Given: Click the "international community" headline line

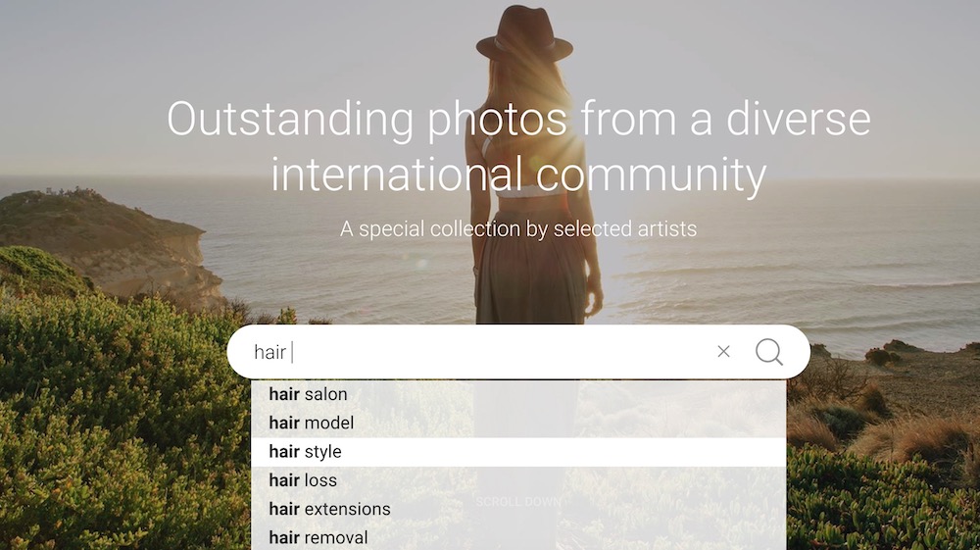Looking at the screenshot, I should (x=518, y=175).
